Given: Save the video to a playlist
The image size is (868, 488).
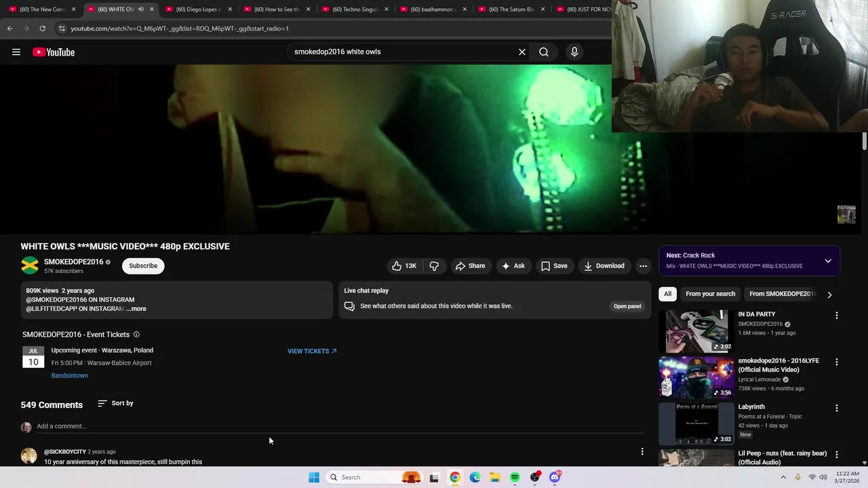Looking at the screenshot, I should 554,266.
